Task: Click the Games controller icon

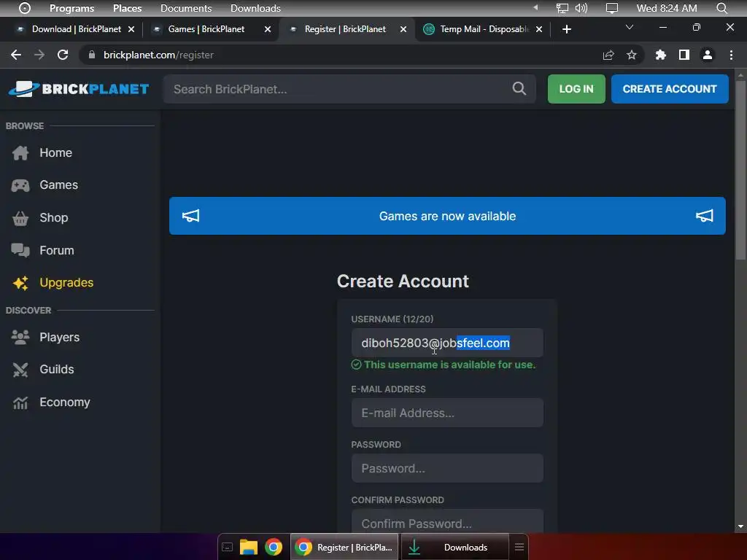Action: pyautogui.click(x=20, y=185)
